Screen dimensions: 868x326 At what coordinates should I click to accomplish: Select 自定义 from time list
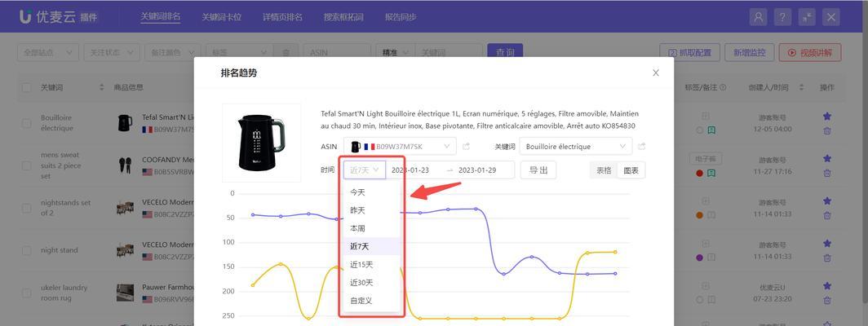[x=372, y=301]
